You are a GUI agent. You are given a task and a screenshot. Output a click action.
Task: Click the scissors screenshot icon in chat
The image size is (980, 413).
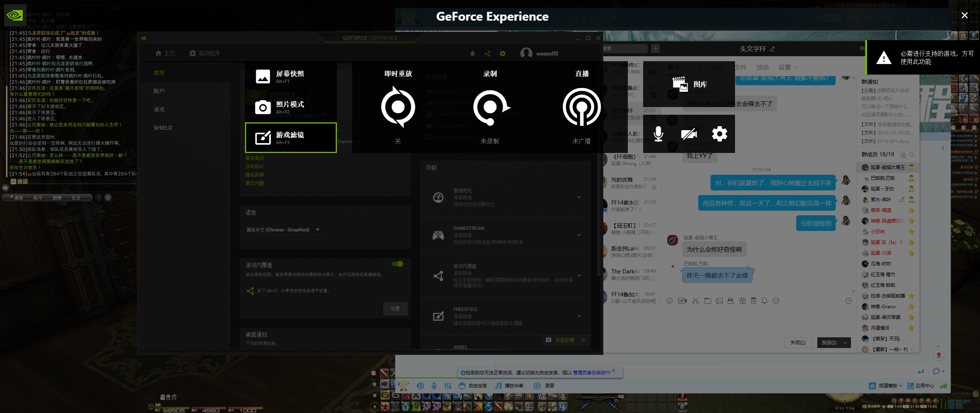click(696, 301)
